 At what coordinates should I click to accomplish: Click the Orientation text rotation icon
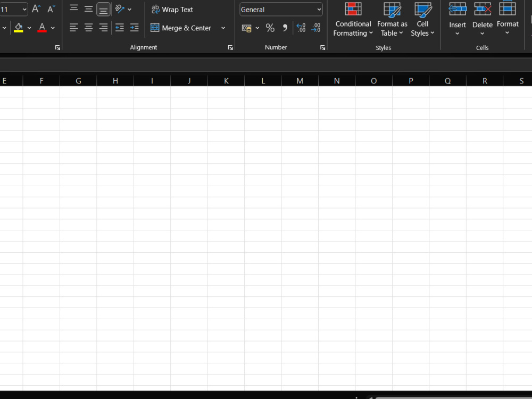pos(119,9)
